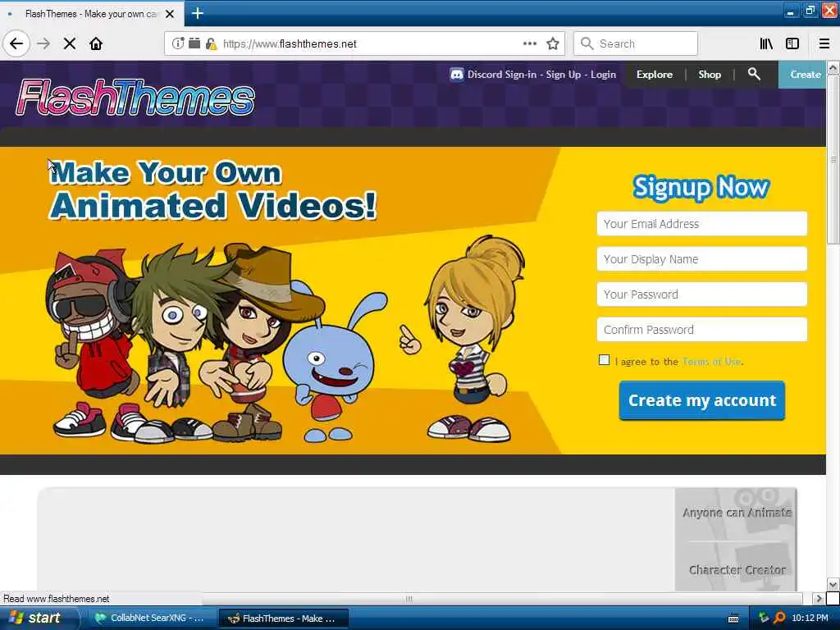Viewport: 840px width, 630px height.
Task: Go back using the browser back arrow
Action: [x=16, y=43]
